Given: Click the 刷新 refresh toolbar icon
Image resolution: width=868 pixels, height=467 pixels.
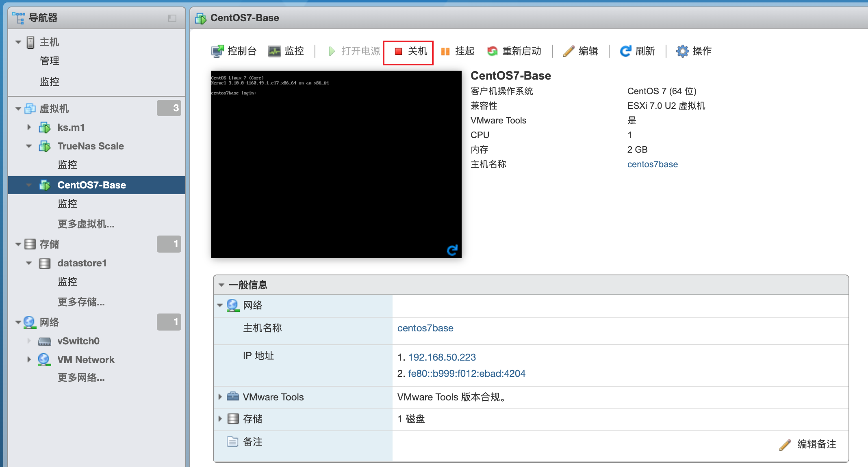Looking at the screenshot, I should [x=625, y=51].
